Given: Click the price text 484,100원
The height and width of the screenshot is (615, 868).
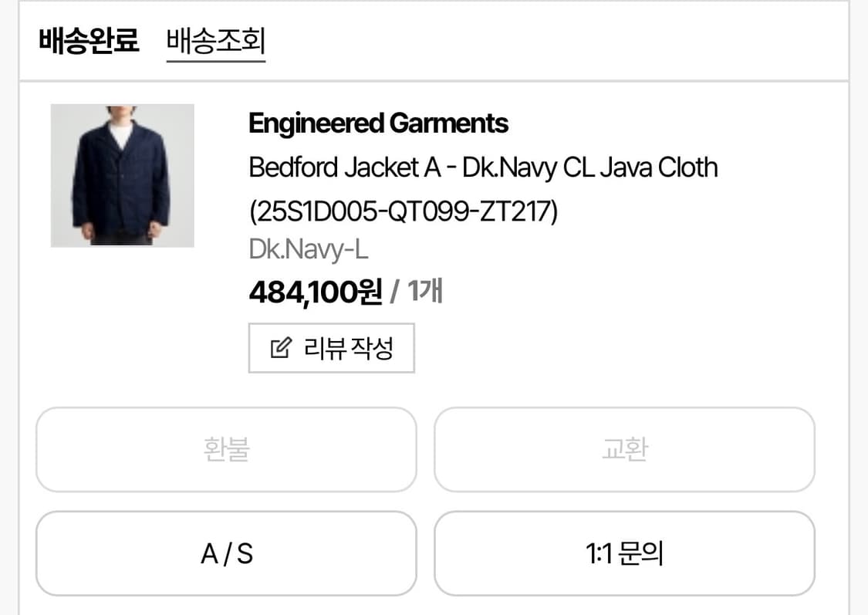Looking at the screenshot, I should pyautogui.click(x=312, y=292).
